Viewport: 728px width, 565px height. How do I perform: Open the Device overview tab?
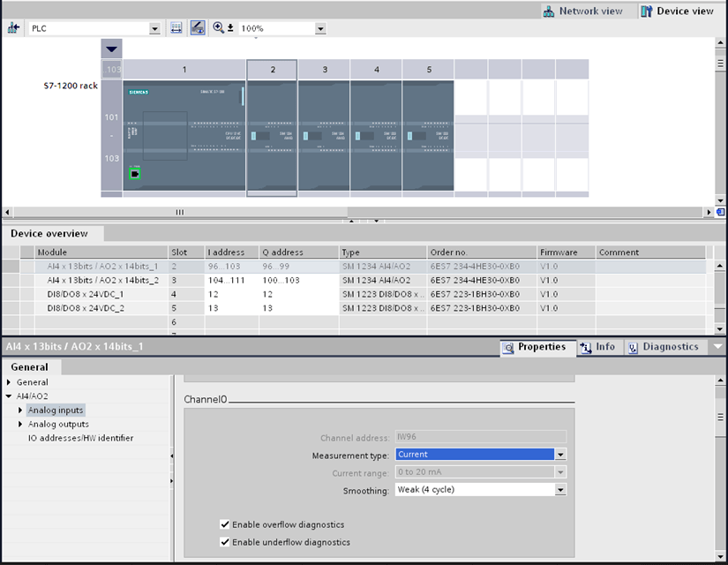click(x=49, y=233)
